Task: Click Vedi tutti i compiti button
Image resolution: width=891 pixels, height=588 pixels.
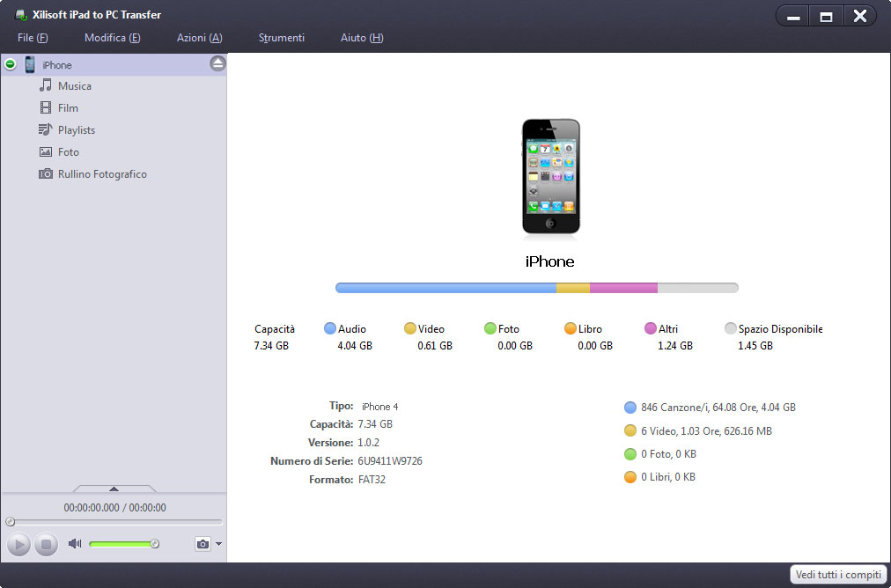Action: pyautogui.click(x=837, y=575)
